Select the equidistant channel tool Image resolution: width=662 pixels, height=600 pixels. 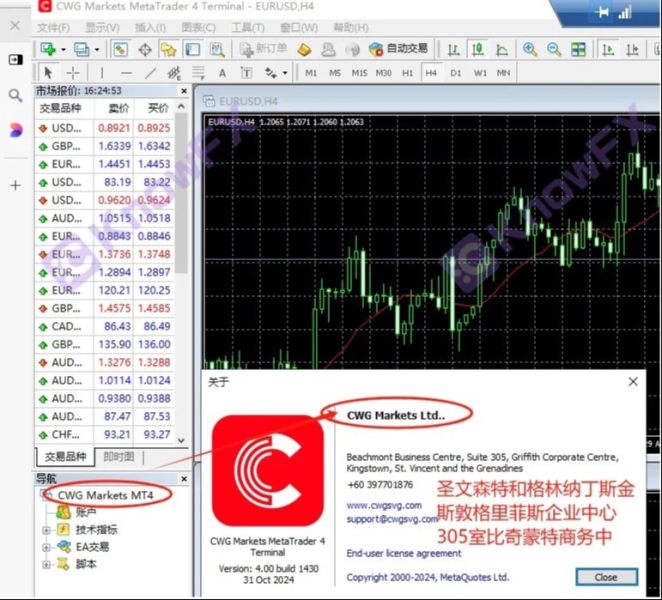(174, 73)
